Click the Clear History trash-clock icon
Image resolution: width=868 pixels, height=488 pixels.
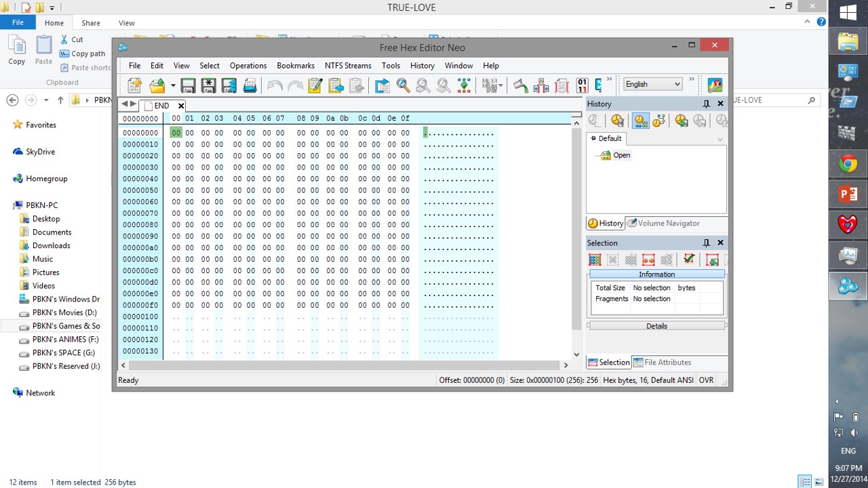click(617, 121)
